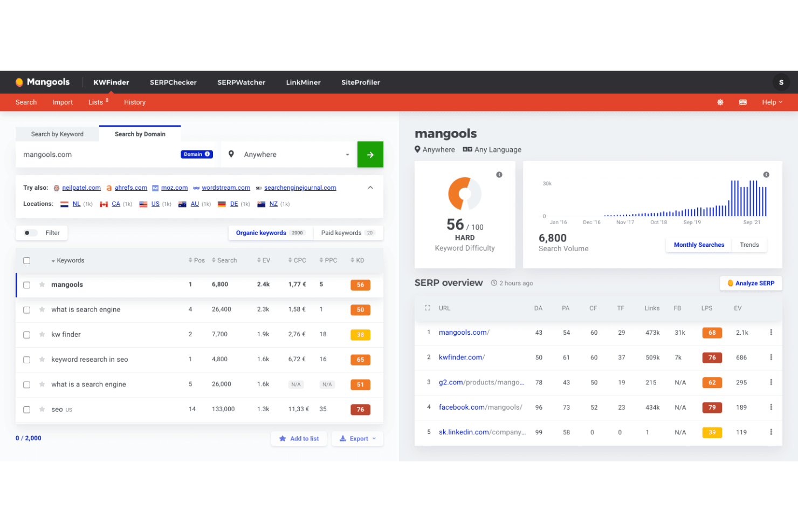
Task: Open more options for the g2.com SERP result
Action: tap(771, 382)
